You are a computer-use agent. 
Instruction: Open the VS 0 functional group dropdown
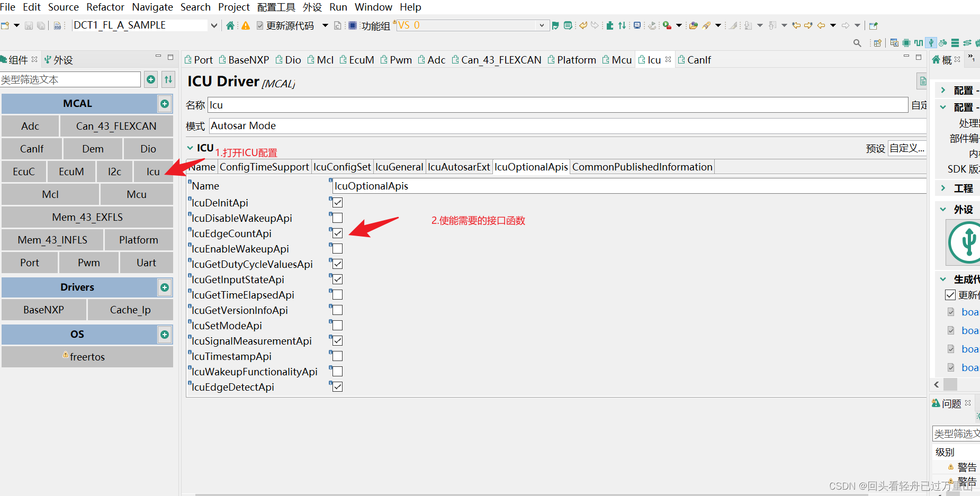click(541, 25)
